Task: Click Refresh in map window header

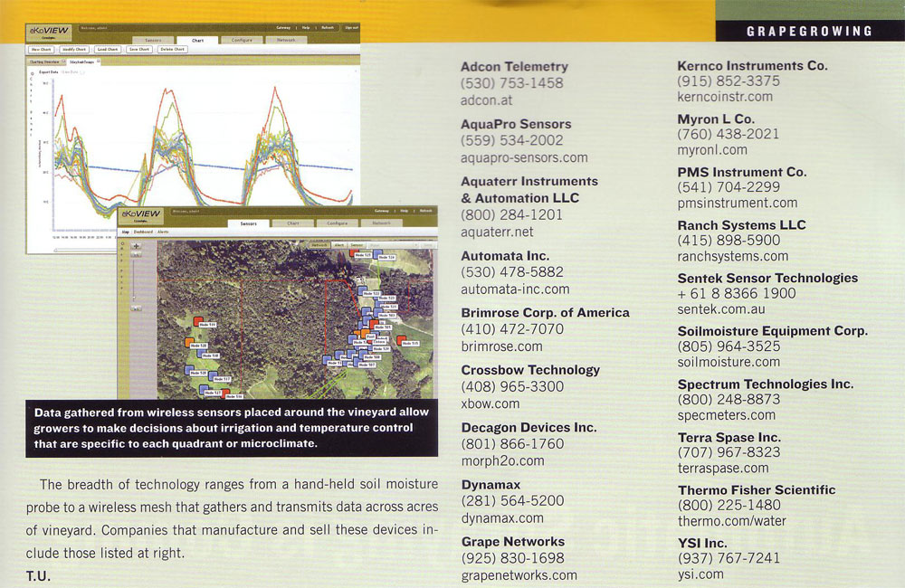Action: click(x=426, y=211)
